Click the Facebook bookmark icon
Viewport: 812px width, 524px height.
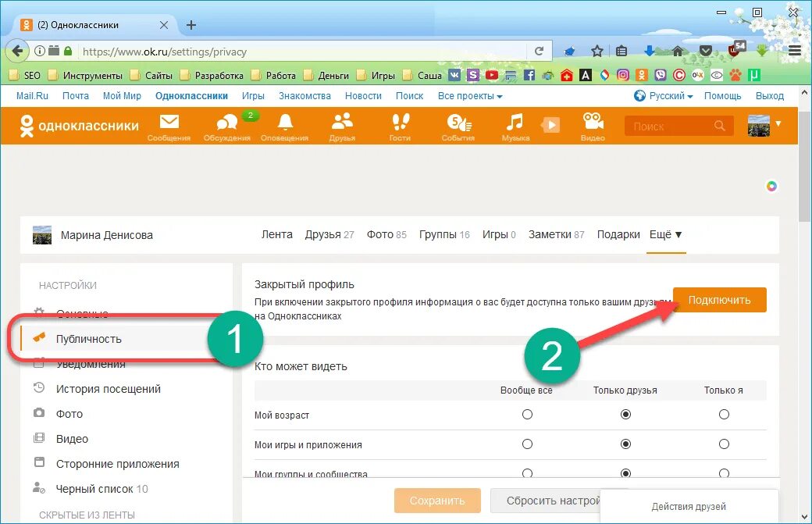click(529, 75)
